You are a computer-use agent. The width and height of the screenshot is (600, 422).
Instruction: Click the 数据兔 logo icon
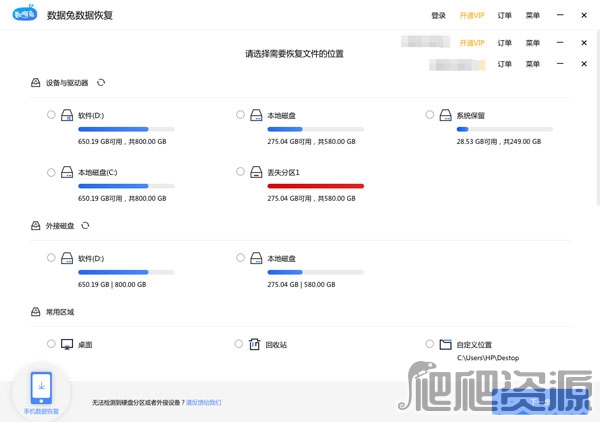pyautogui.click(x=24, y=13)
